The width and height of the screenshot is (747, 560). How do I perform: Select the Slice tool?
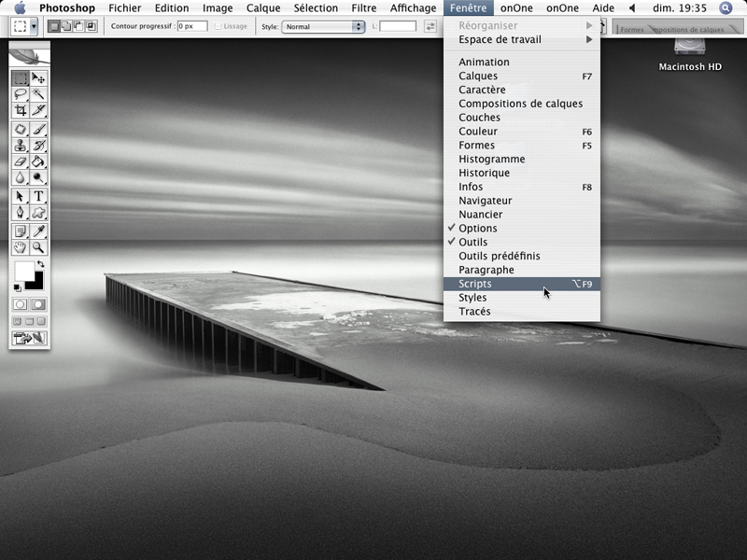pyautogui.click(x=38, y=110)
